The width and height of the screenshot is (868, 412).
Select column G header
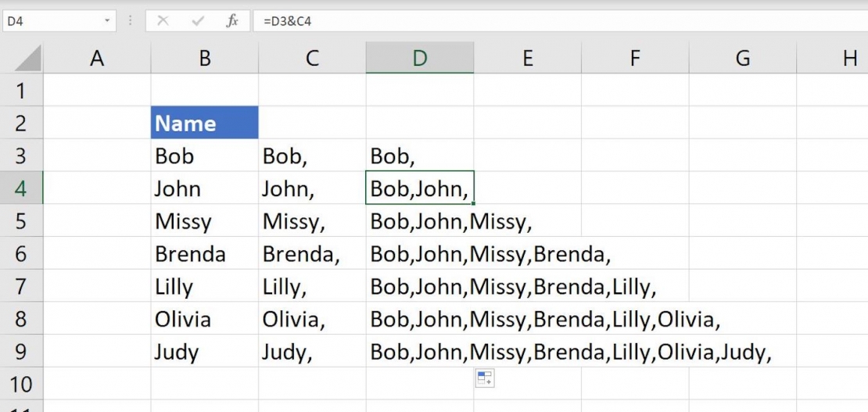(742, 58)
